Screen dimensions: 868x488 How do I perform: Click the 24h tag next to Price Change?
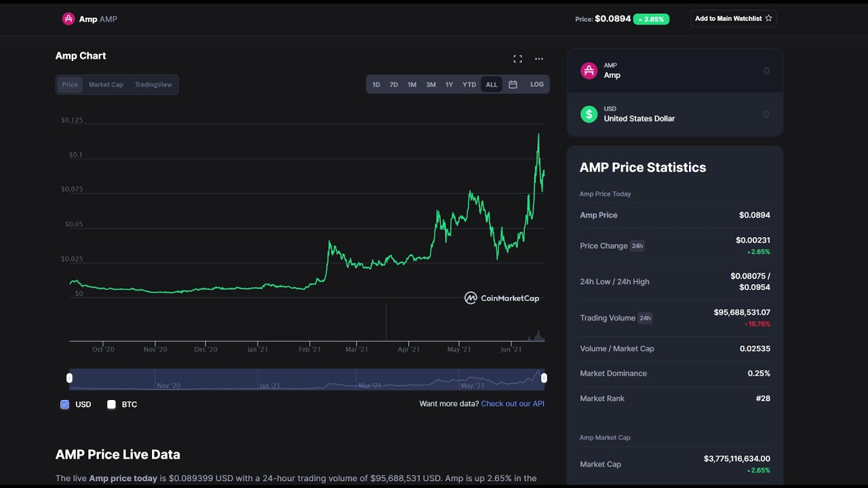(x=637, y=246)
